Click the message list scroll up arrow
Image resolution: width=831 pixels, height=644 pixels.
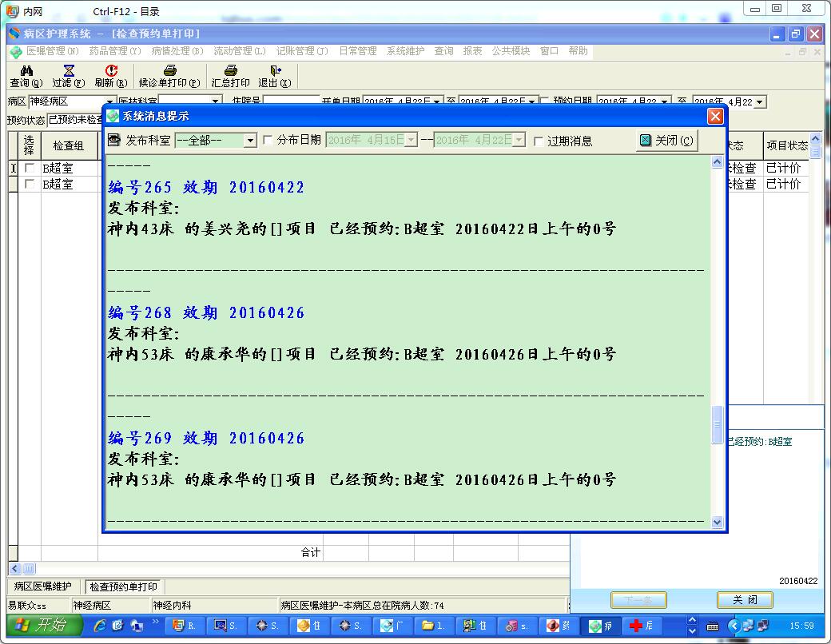coord(717,161)
